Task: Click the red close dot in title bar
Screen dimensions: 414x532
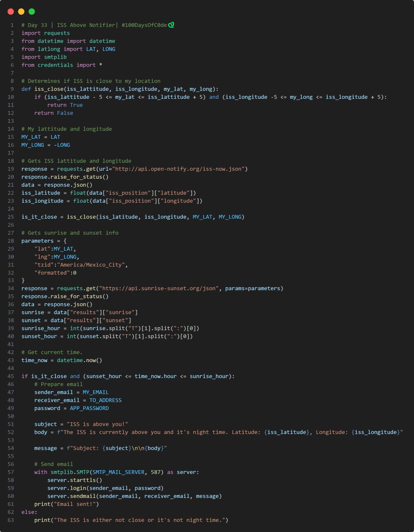Action: [11, 11]
